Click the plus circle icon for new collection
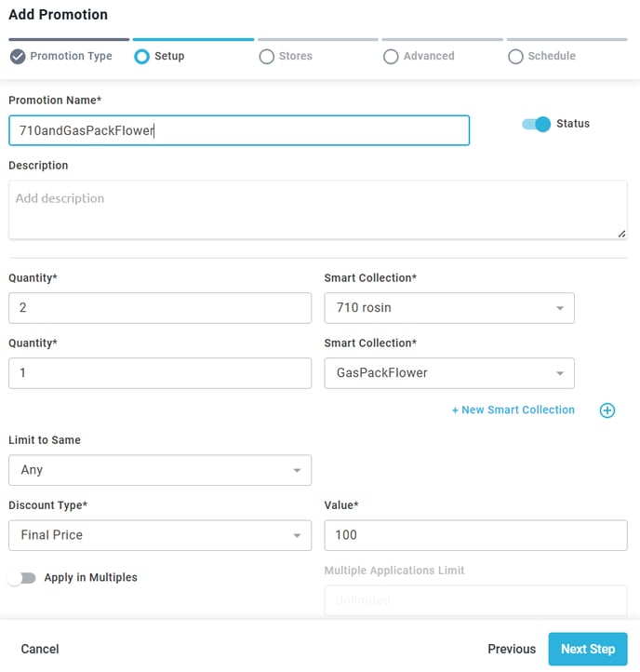This screenshot has width=640, height=672. coord(607,410)
